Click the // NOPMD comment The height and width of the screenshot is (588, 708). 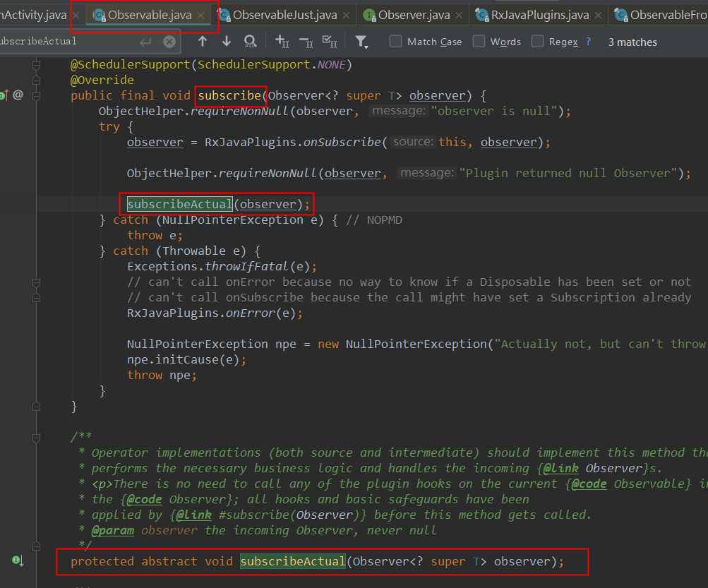click(374, 220)
